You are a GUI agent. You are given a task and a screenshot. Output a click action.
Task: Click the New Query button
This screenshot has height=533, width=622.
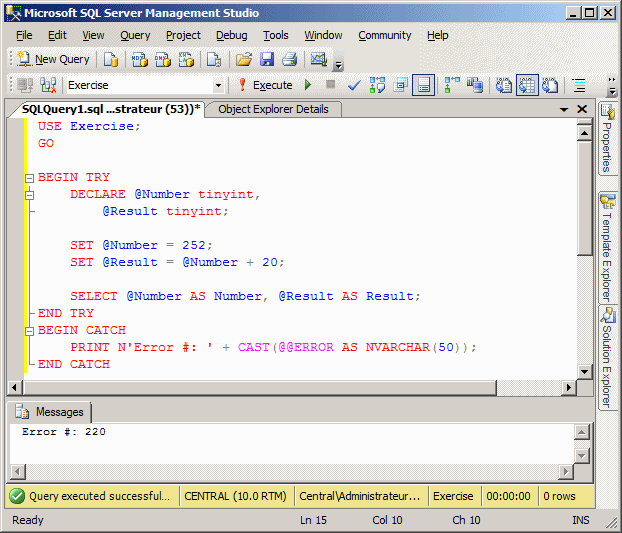pyautogui.click(x=53, y=59)
